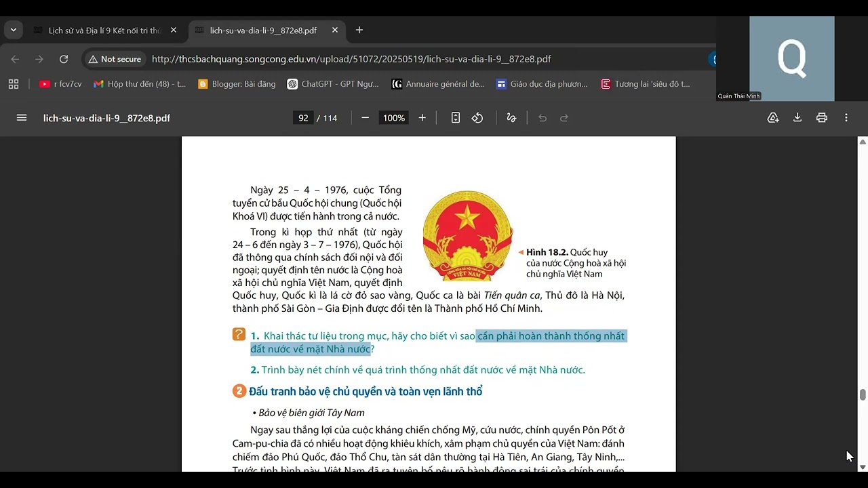868x488 pixels.
Task: Zoom in the PDF
Action: (x=422, y=118)
